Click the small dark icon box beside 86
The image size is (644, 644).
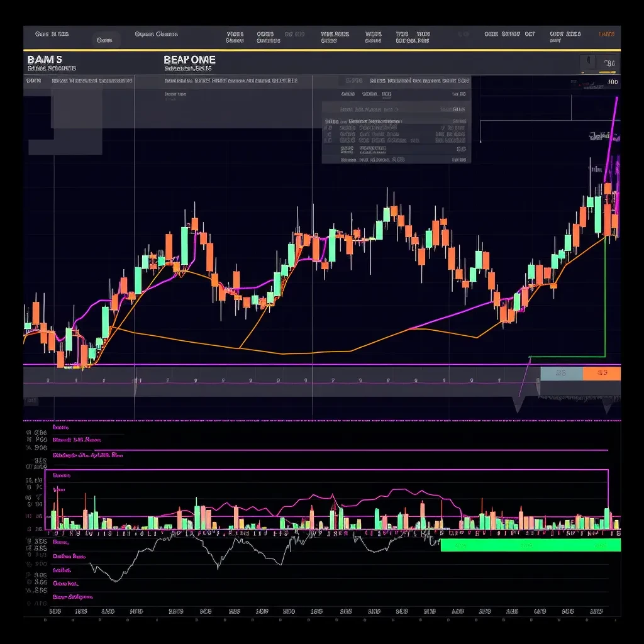[x=589, y=63]
